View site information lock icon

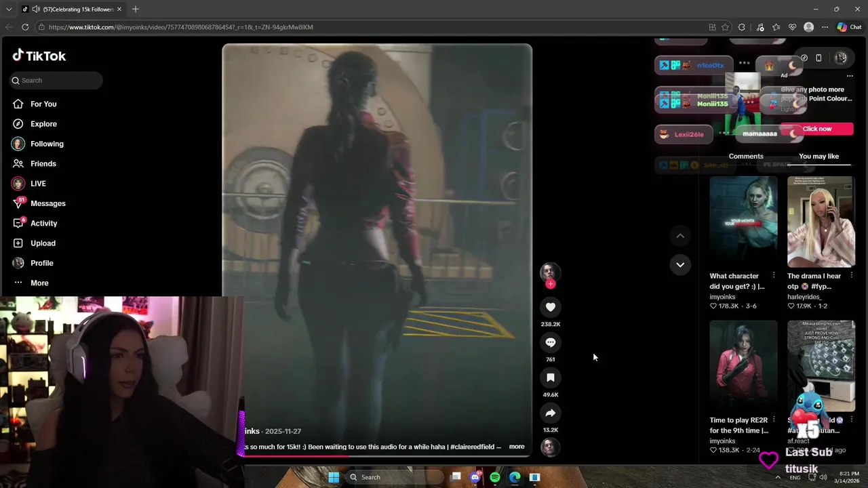pyautogui.click(x=42, y=27)
